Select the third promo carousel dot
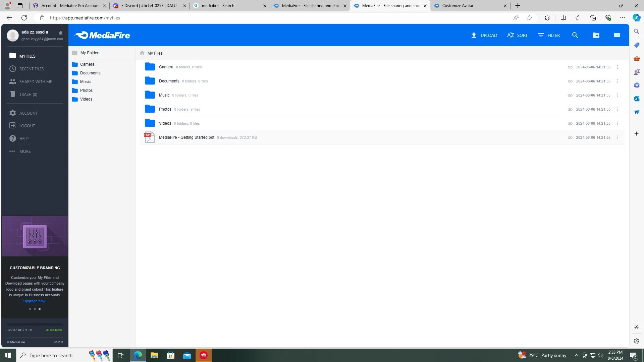 (40, 309)
